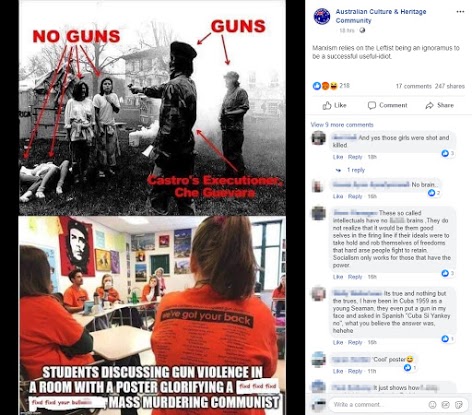Open the post options three-dot menu
The width and height of the screenshot is (472, 415).
pyautogui.click(x=460, y=12)
